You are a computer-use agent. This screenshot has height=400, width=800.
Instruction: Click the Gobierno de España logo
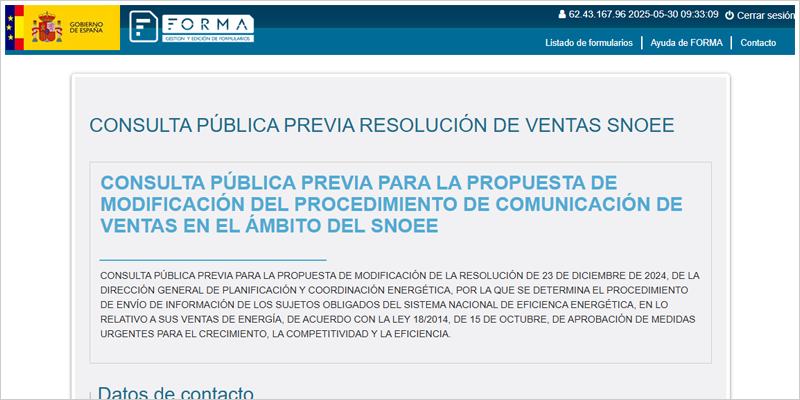click(62, 28)
